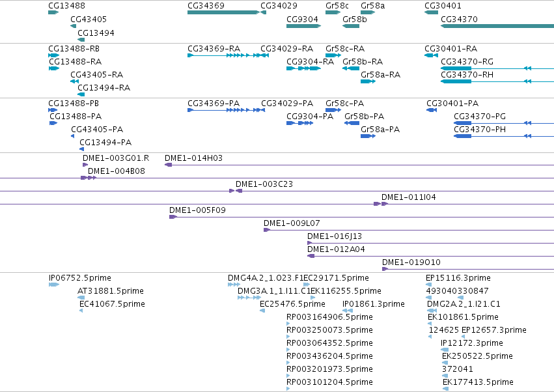Click the Gr58a-PA protein label
Image resolution: width=554 pixels, height=392 pixels.
click(x=380, y=130)
